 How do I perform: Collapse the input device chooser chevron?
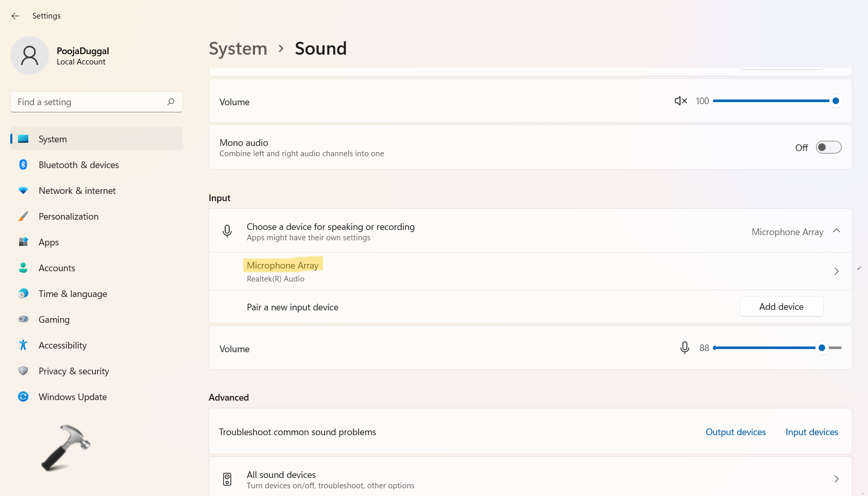tap(837, 231)
